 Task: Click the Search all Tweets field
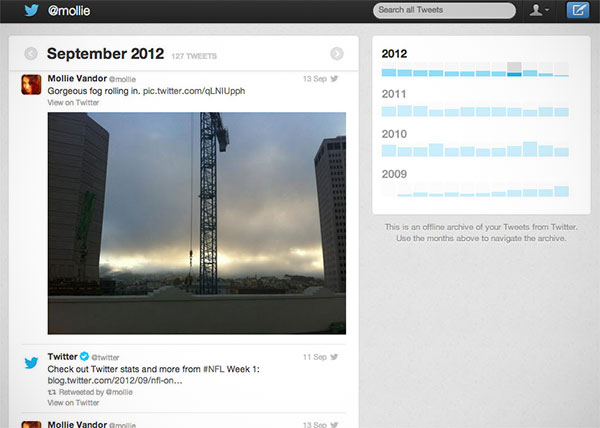[444, 10]
